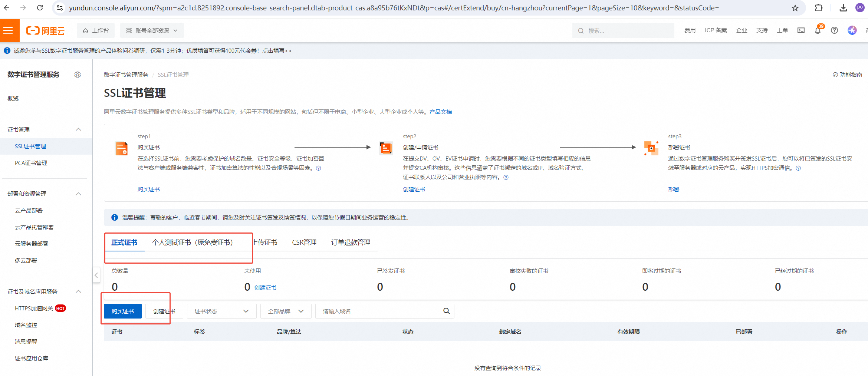This screenshot has width=868, height=376.
Task: Click 部署 link under step3
Action: 674,189
